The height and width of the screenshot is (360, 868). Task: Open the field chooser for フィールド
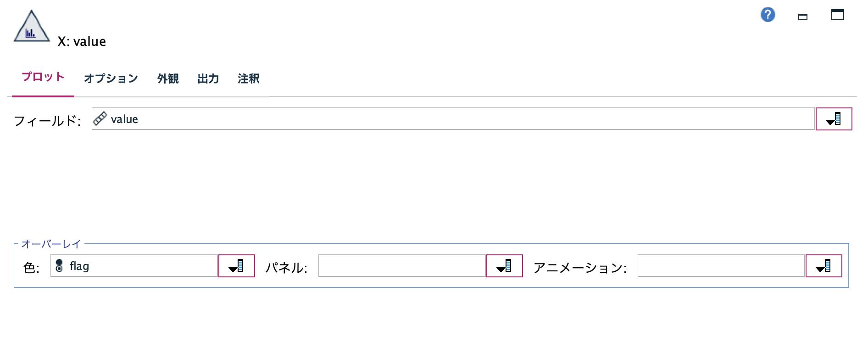click(x=834, y=119)
